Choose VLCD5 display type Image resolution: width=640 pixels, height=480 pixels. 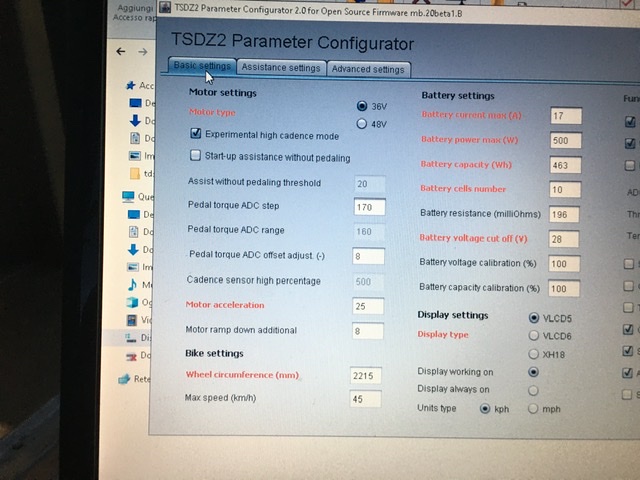click(533, 318)
